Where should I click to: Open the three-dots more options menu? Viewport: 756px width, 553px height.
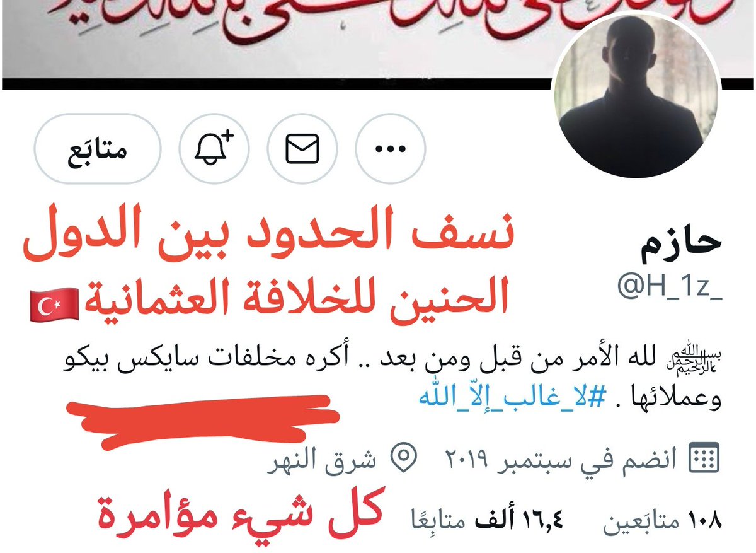point(390,149)
